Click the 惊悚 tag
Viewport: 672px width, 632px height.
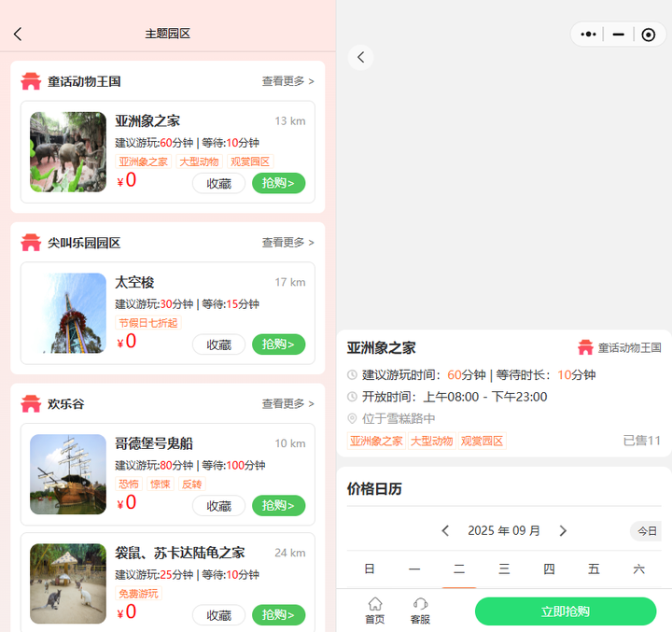point(161,485)
